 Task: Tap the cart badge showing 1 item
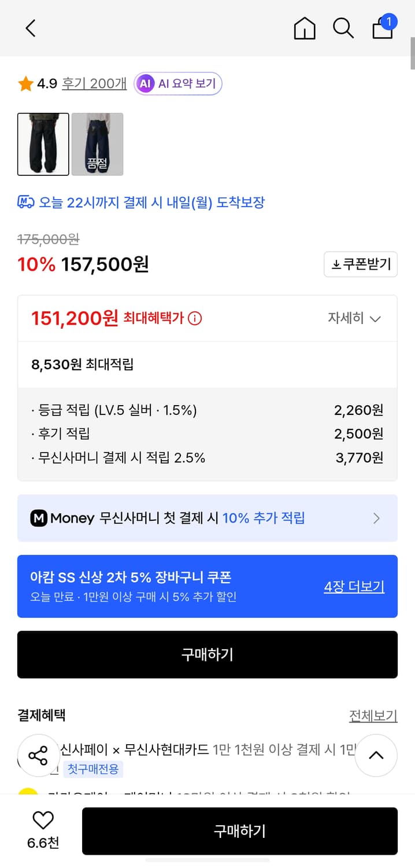[x=390, y=21]
